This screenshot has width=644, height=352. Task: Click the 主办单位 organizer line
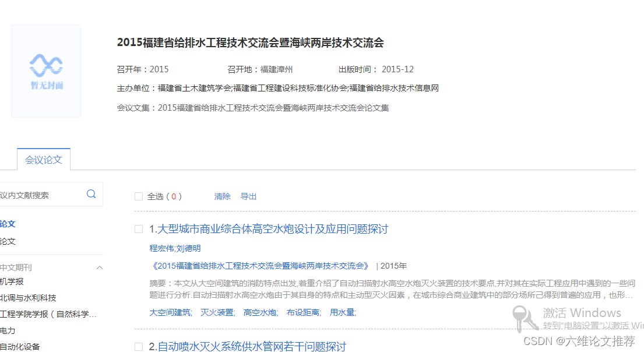(x=277, y=88)
